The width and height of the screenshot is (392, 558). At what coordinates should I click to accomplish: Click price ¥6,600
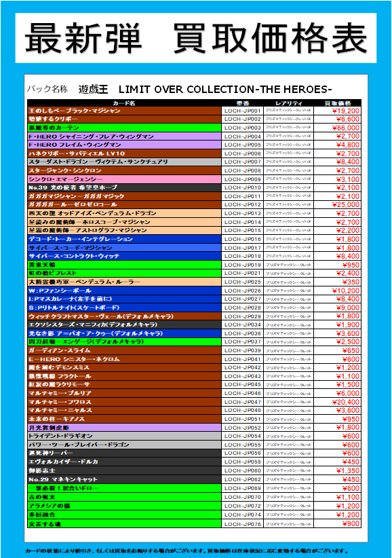click(x=347, y=119)
